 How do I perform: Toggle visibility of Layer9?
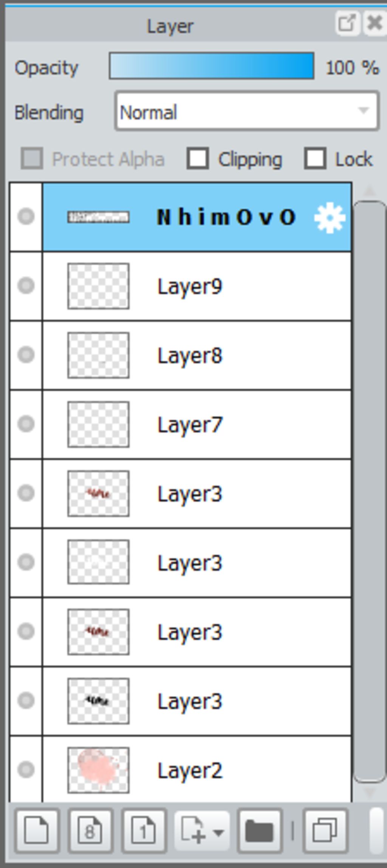(26, 286)
